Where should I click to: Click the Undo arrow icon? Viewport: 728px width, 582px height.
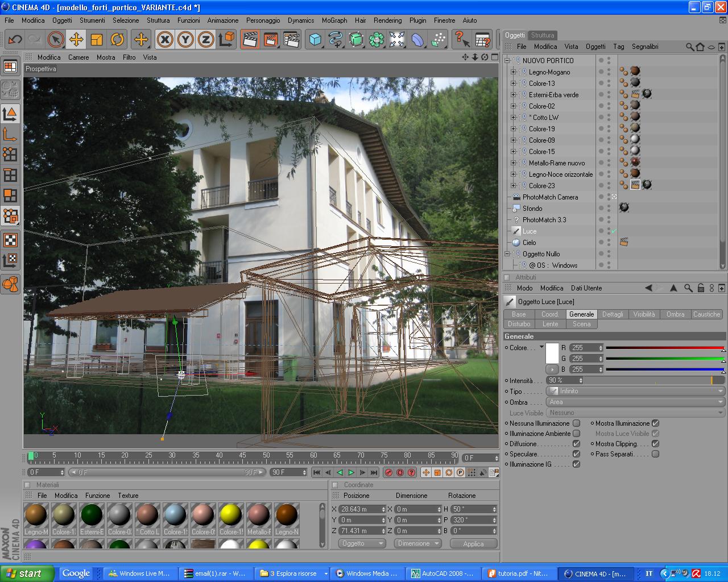pos(15,39)
